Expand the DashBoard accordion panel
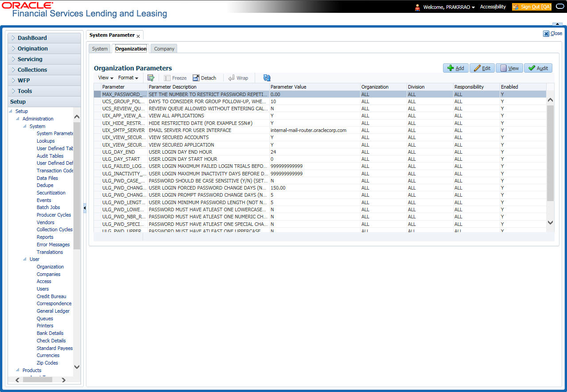This screenshot has height=392, width=567. click(x=44, y=38)
